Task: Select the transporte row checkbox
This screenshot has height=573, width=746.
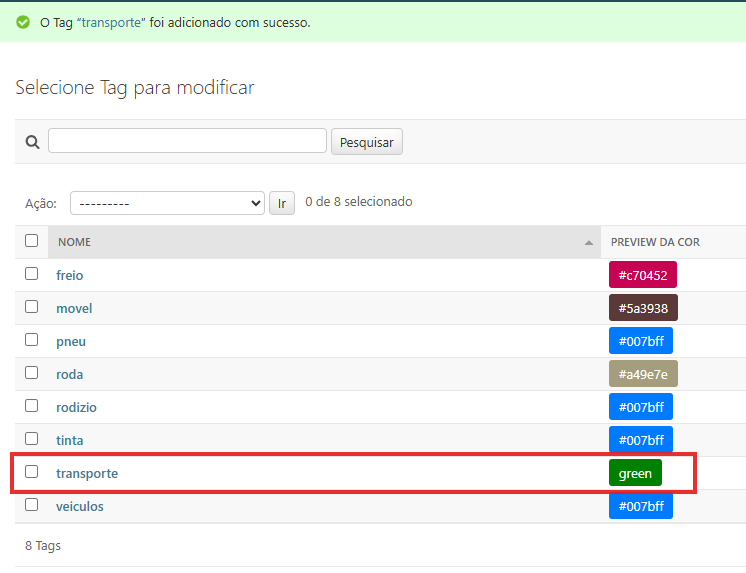Action: (x=32, y=472)
